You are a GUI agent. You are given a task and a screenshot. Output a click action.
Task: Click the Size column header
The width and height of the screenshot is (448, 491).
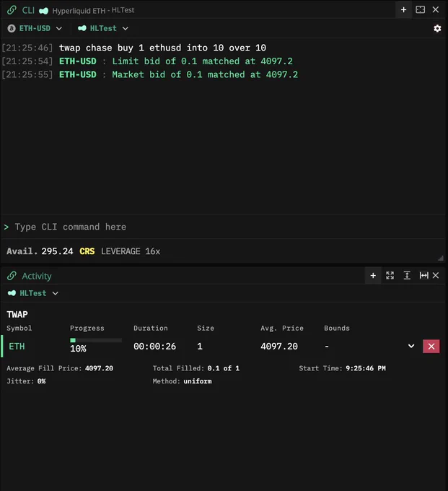point(206,328)
